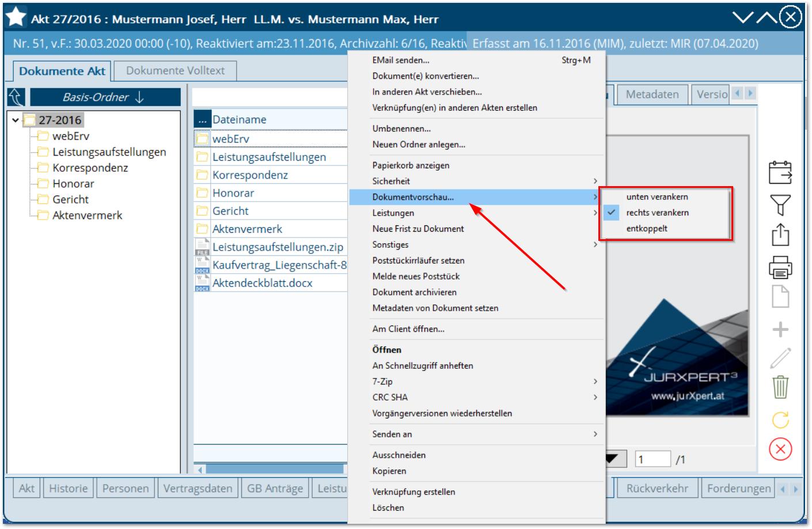Choose 'entkoppelt' preview option

(x=647, y=229)
